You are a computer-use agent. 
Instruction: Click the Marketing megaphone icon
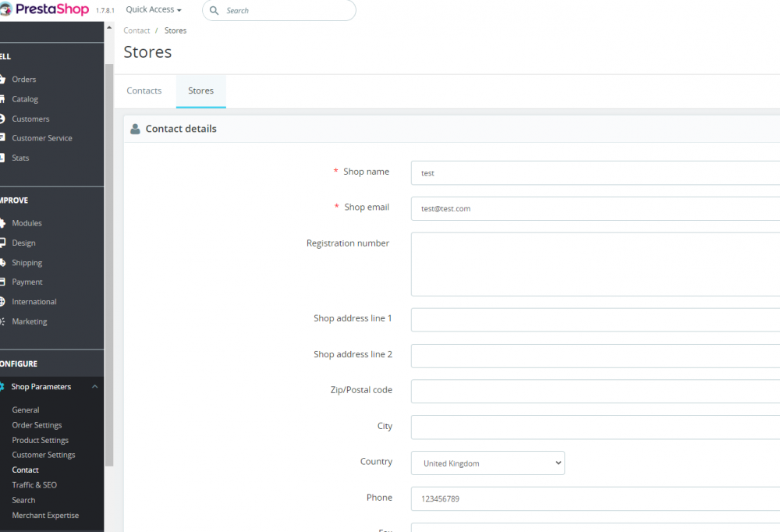coord(3,321)
